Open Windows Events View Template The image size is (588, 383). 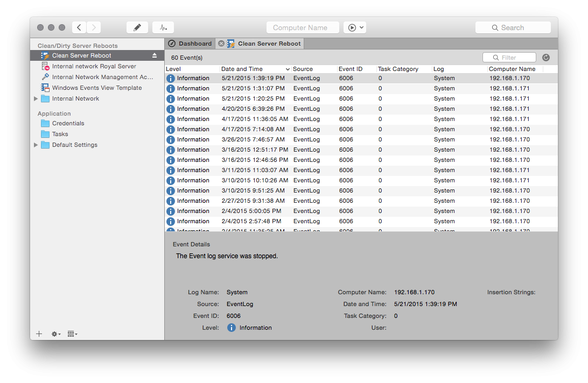point(97,88)
